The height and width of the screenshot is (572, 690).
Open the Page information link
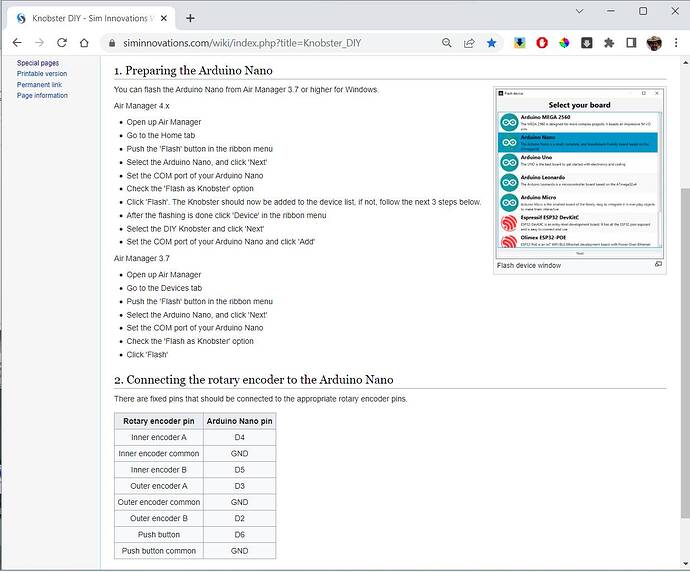click(x=42, y=95)
